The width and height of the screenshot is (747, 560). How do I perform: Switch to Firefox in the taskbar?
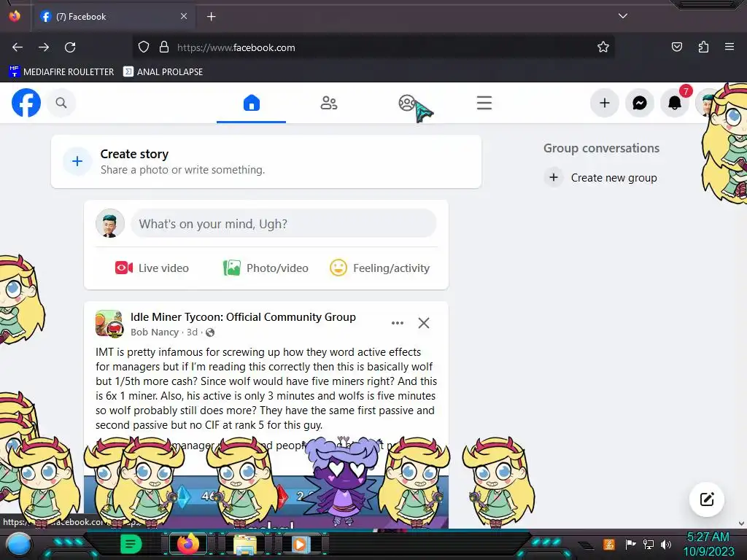click(187, 544)
